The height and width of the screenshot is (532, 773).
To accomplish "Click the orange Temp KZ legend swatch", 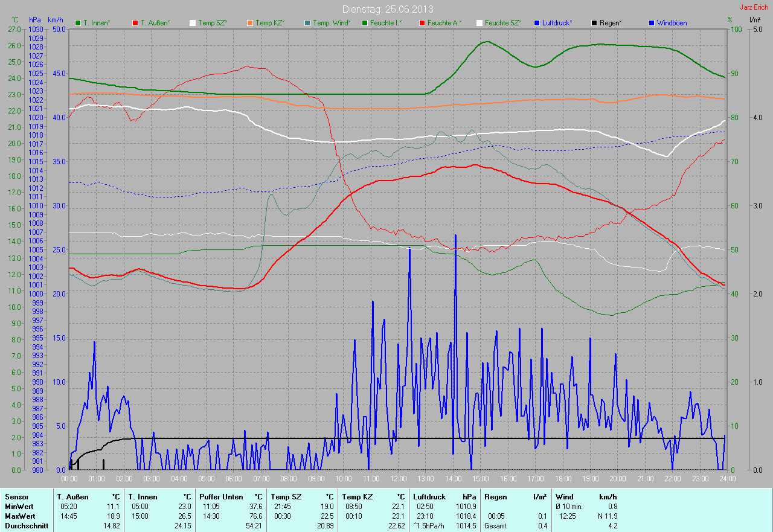I will click(249, 23).
